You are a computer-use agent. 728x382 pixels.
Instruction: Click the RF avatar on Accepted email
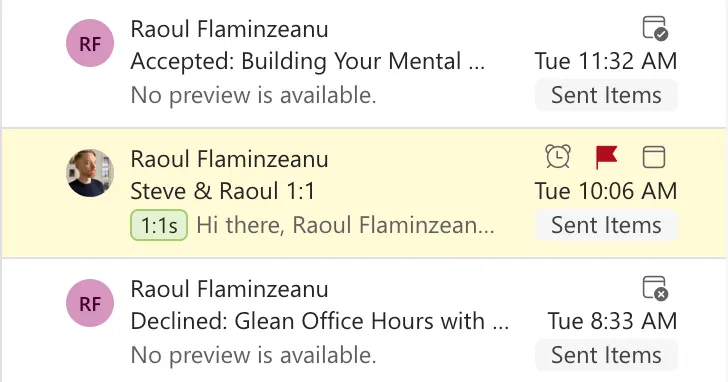coord(90,43)
